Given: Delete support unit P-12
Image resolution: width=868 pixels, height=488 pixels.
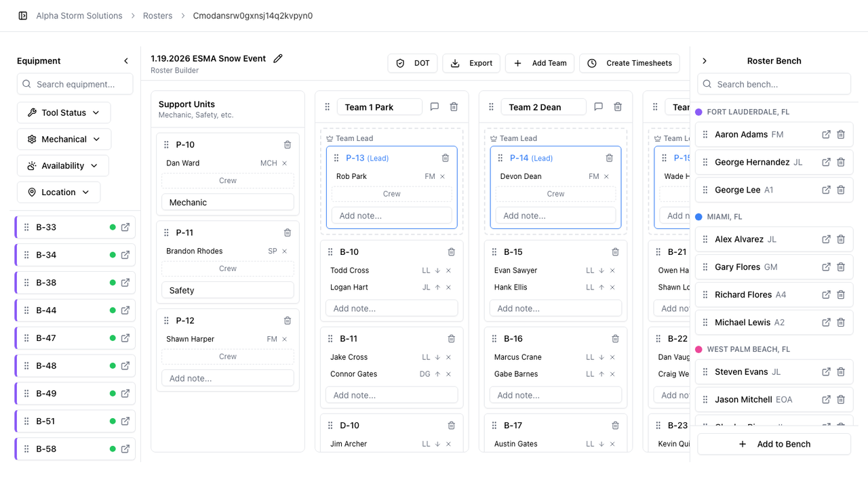Looking at the screenshot, I should (288, 321).
